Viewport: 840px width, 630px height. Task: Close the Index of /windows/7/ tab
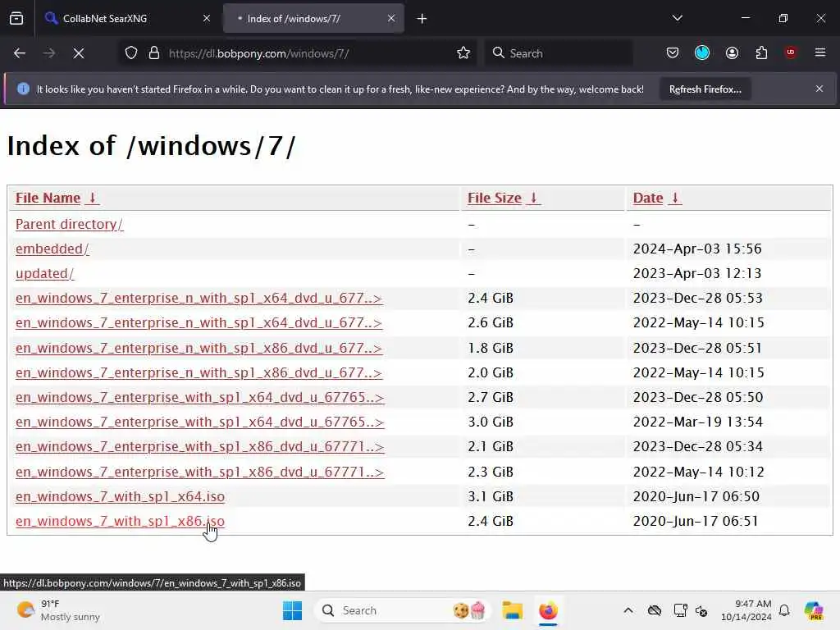pos(391,18)
